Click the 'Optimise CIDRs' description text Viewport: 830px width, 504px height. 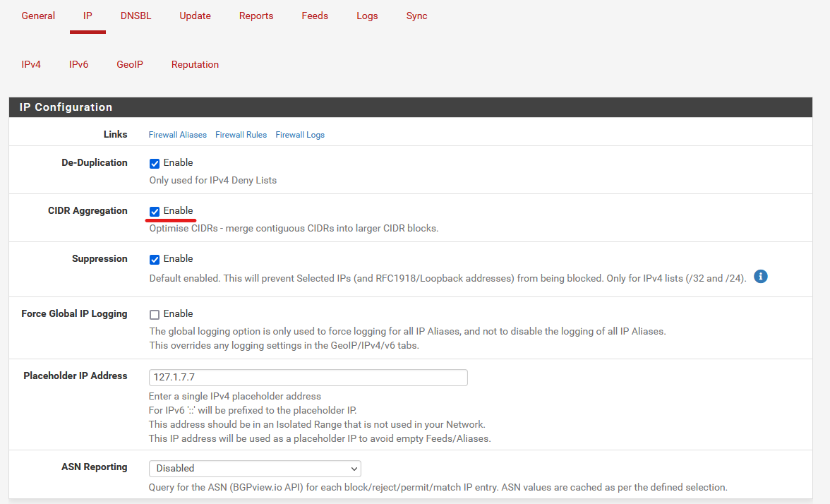[x=294, y=229]
